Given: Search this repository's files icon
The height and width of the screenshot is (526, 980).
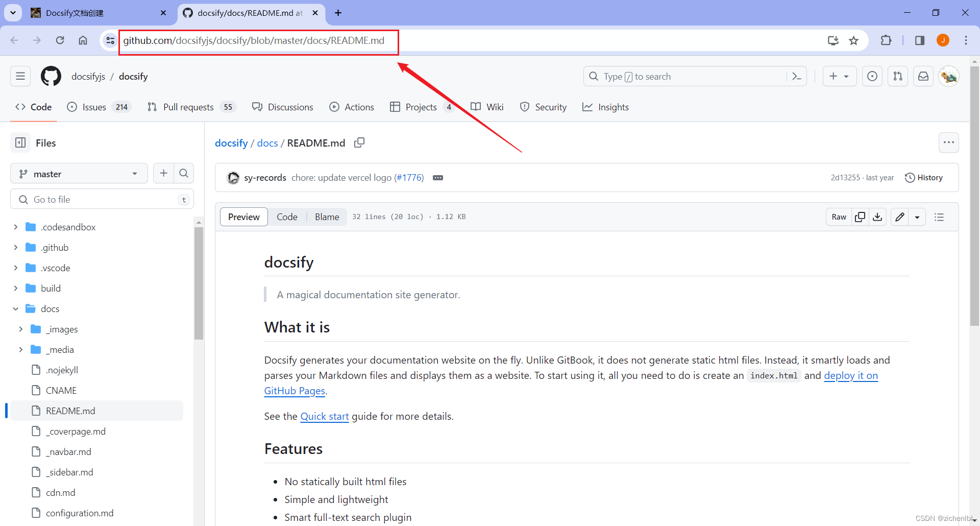Looking at the screenshot, I should [x=184, y=173].
